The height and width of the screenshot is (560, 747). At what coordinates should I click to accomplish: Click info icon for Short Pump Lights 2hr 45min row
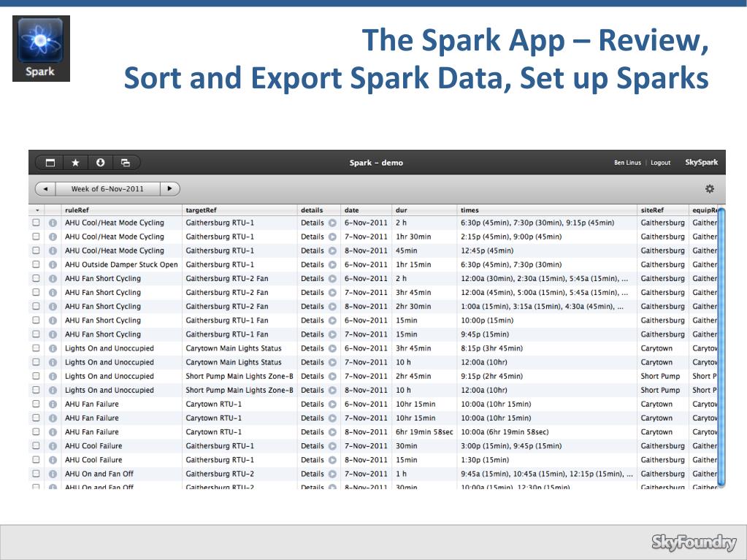[53, 376]
